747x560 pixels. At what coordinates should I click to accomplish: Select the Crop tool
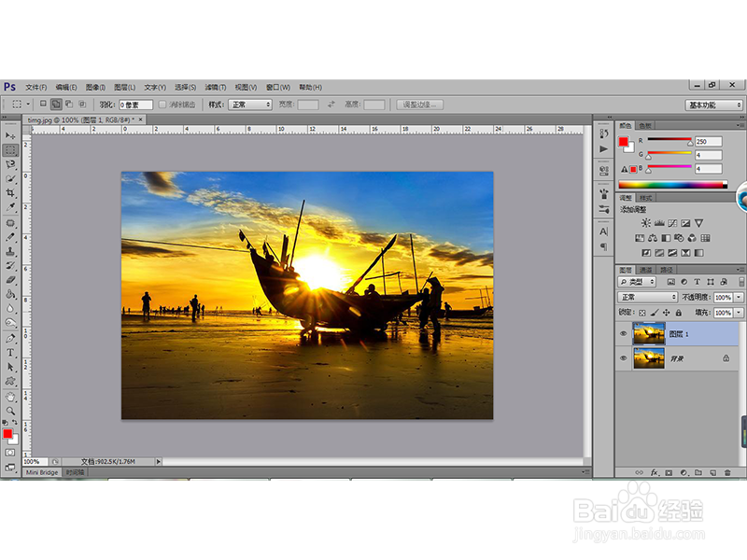(x=10, y=193)
